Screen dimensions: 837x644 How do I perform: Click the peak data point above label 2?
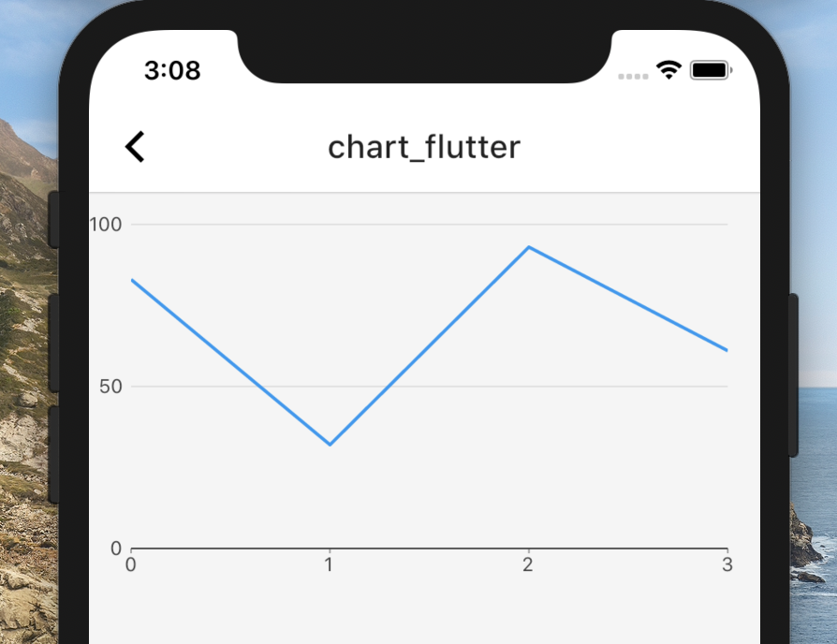pos(528,247)
